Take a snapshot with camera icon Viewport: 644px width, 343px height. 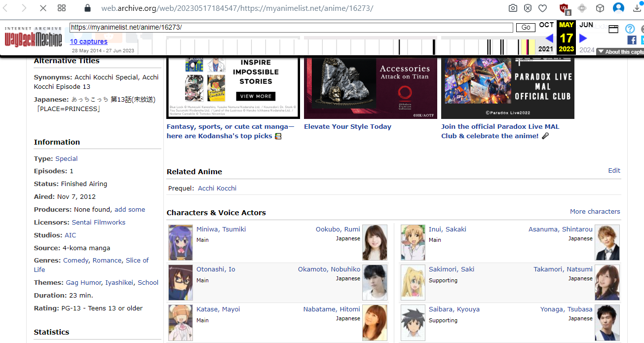click(513, 8)
